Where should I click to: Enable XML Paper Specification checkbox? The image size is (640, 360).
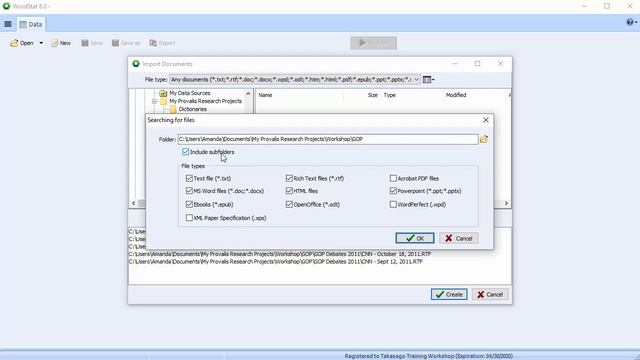click(x=189, y=218)
